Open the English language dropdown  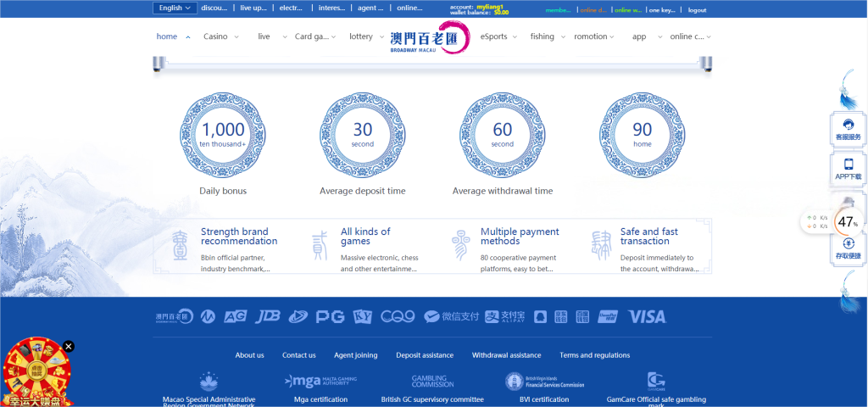pos(175,8)
